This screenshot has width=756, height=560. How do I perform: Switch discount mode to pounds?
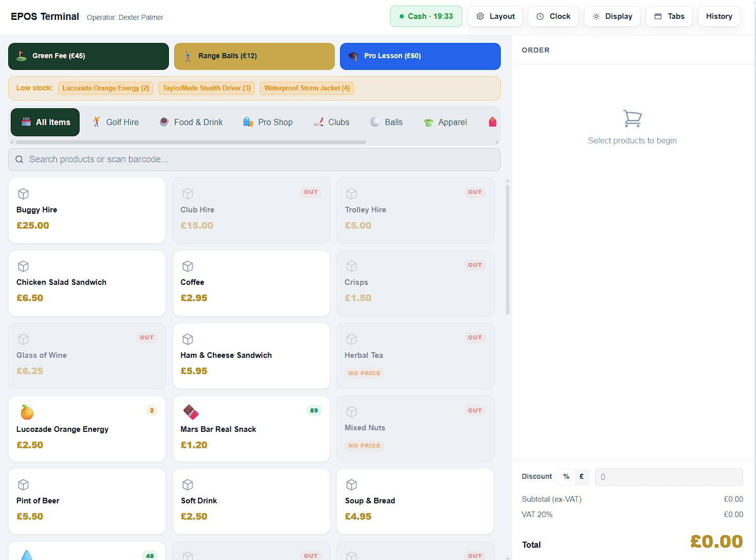coord(581,476)
